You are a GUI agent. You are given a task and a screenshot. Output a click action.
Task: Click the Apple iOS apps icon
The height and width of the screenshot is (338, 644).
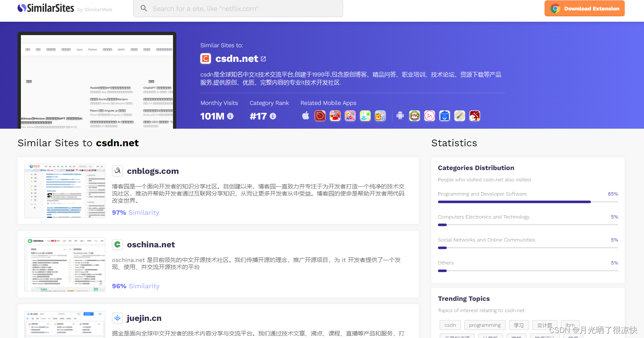point(306,116)
